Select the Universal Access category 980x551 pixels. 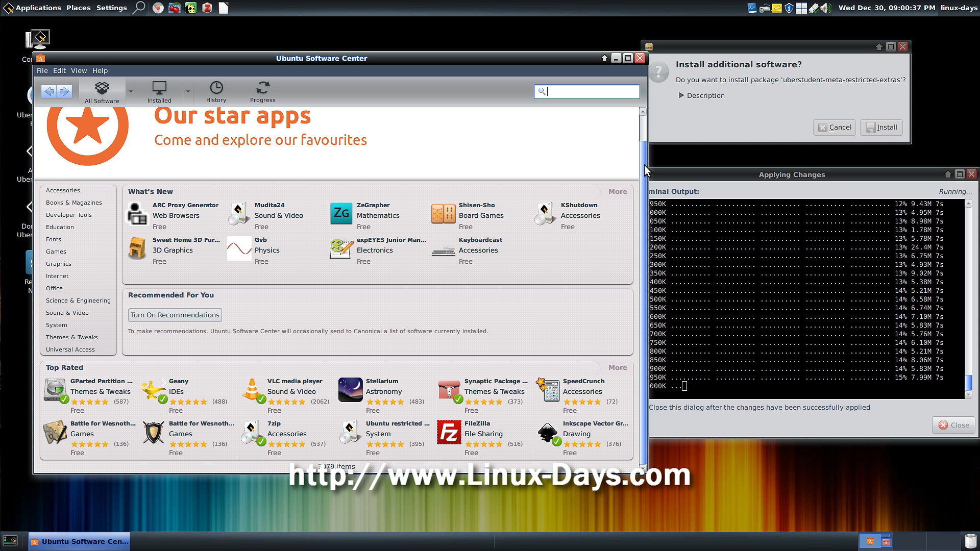coord(70,349)
